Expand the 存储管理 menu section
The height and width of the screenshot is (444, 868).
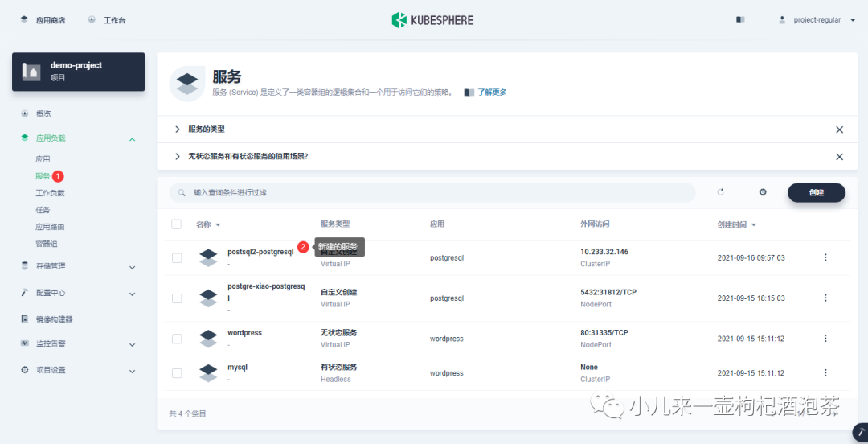(133, 267)
